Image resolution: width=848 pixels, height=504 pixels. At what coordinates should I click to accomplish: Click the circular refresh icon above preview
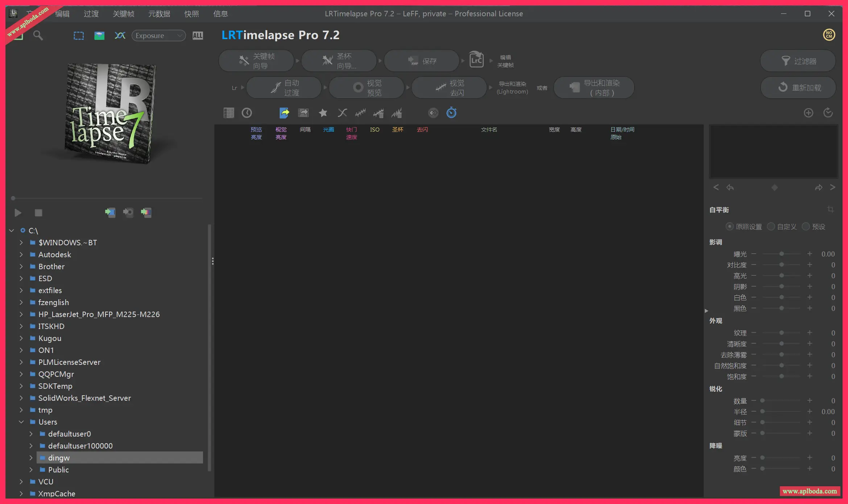point(828,113)
